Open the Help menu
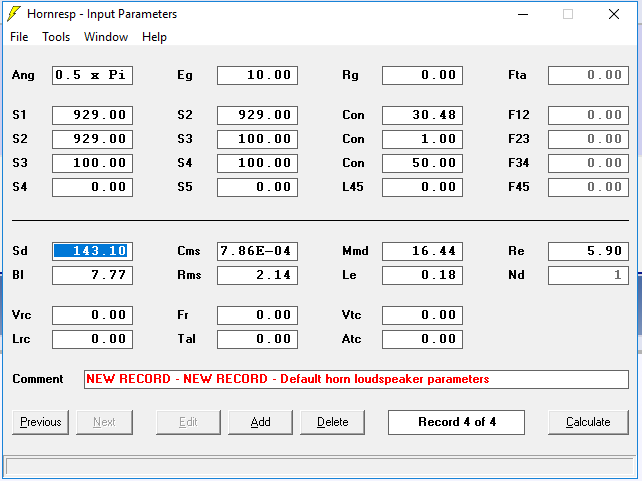 coord(154,37)
